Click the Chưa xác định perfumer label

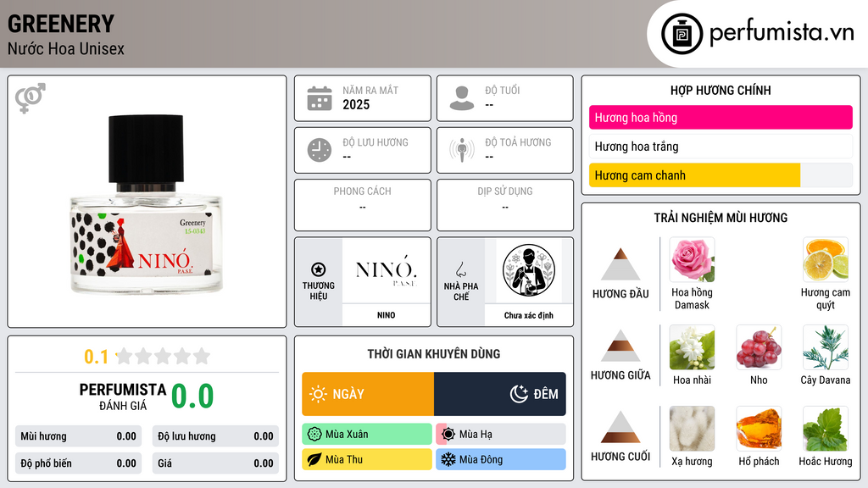529,315
